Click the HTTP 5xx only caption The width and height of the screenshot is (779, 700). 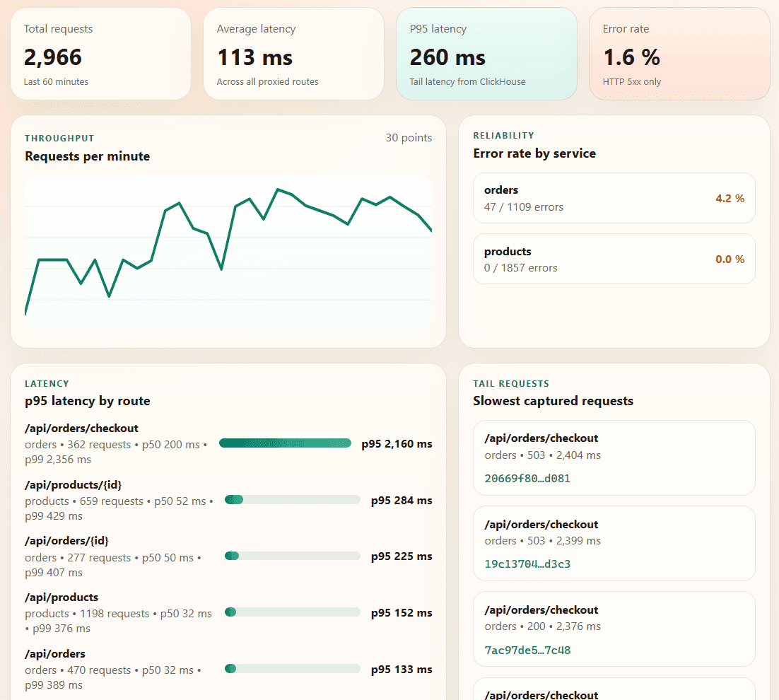[x=632, y=81]
